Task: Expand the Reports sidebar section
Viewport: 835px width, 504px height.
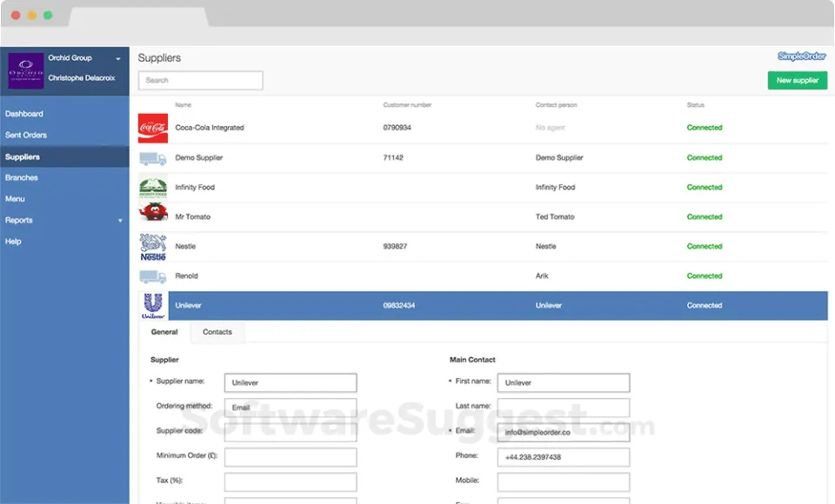Action: (119, 220)
